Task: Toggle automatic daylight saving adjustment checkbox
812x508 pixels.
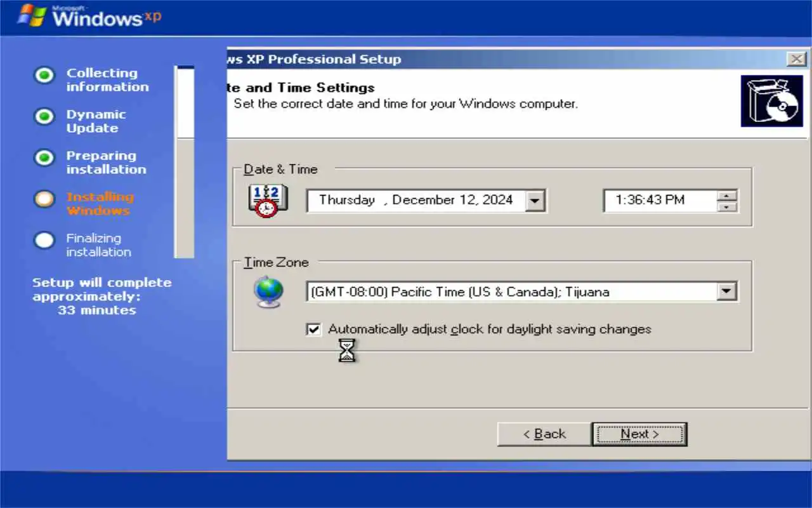Action: [x=313, y=330]
